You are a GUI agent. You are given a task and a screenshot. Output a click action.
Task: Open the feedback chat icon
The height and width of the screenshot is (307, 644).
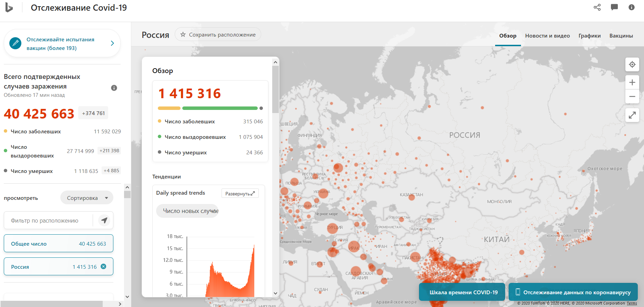pos(614,7)
